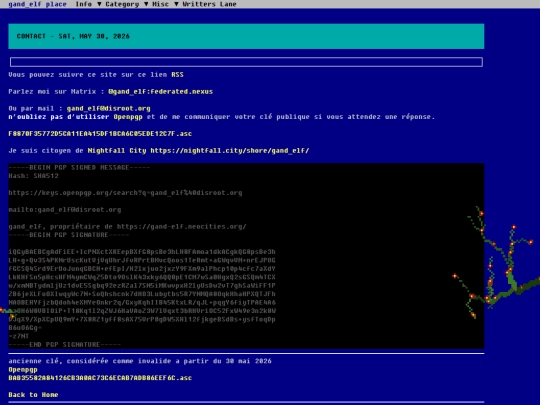Open Matrix contact @gand_elf:federated.nexus
Screen dimensions: 540x405
160,92
